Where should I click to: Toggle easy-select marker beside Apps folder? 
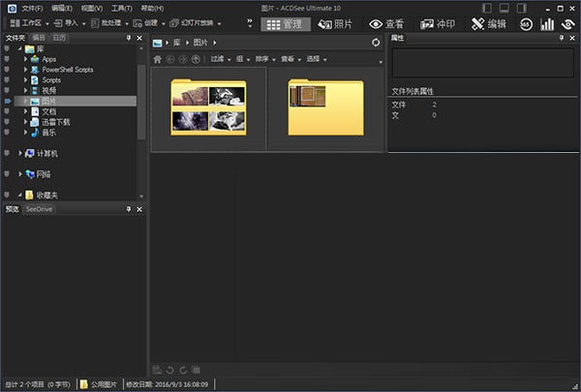(7, 59)
